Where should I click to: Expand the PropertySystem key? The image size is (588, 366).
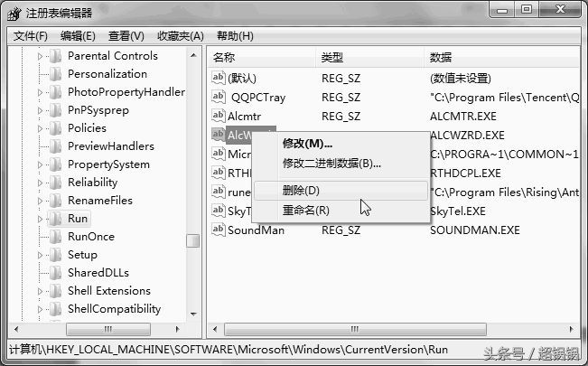click(x=40, y=164)
